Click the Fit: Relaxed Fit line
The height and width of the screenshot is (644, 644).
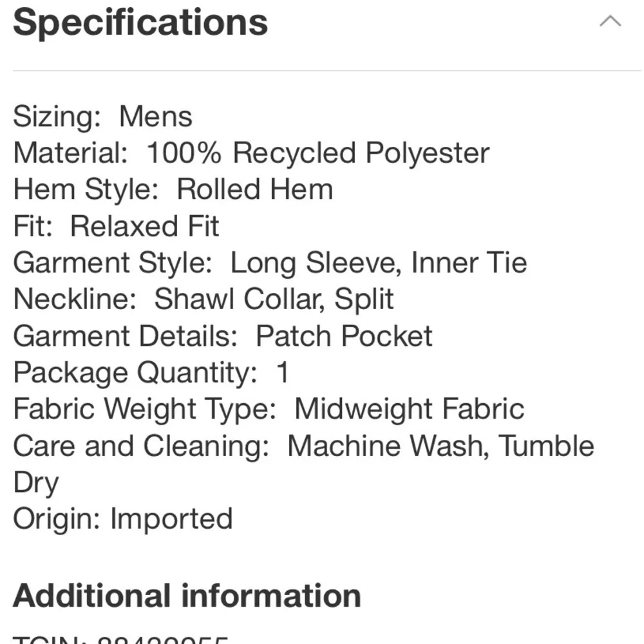click(x=116, y=226)
